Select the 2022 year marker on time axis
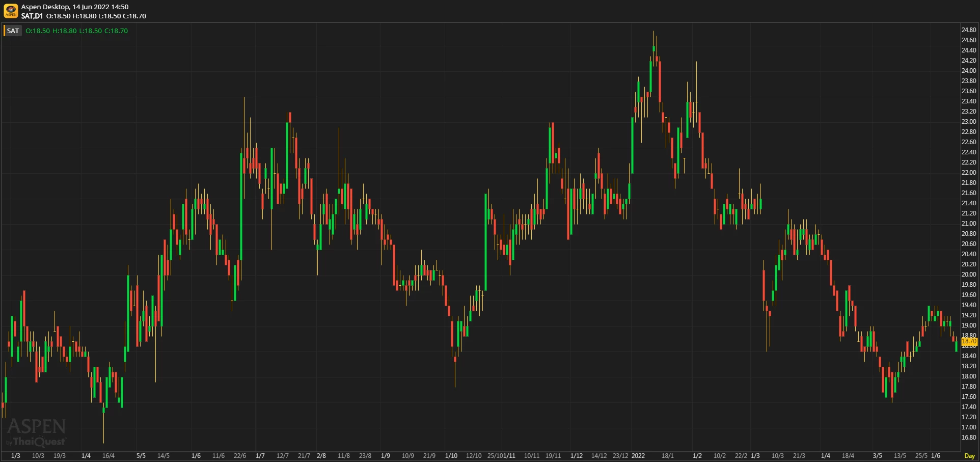 (638, 456)
